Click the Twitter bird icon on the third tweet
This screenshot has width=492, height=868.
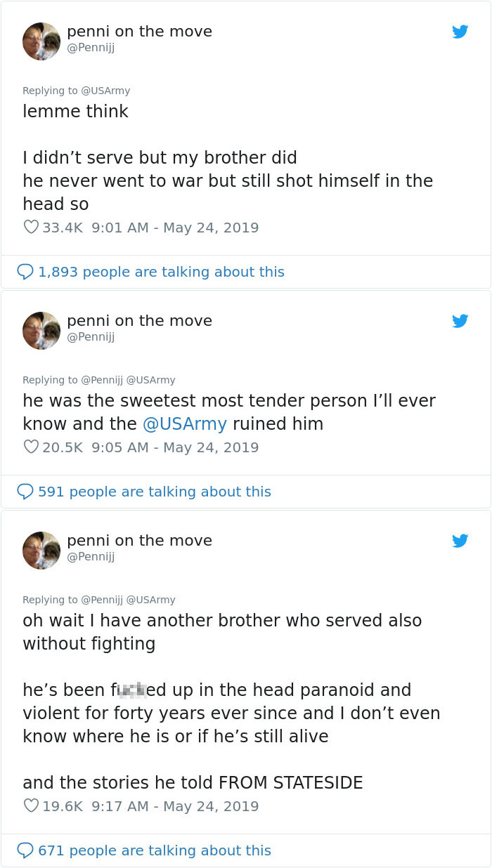point(460,541)
